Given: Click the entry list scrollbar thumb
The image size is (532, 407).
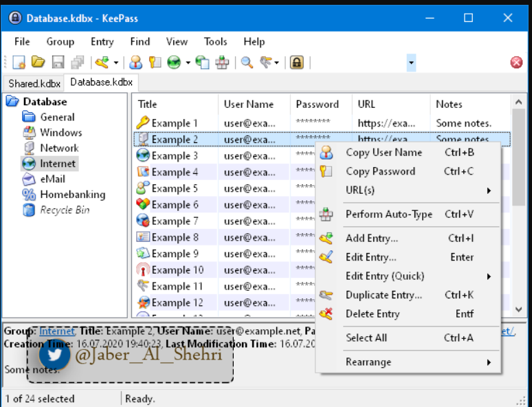Looking at the screenshot, I should [518, 157].
